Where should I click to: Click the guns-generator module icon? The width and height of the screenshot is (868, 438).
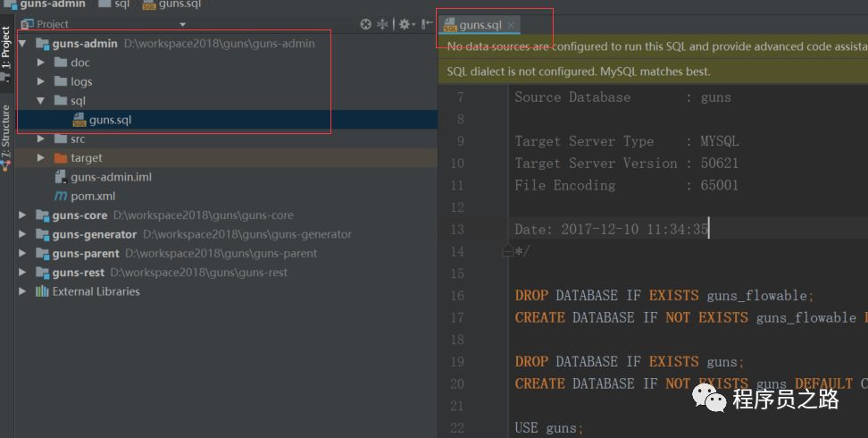[x=43, y=234]
